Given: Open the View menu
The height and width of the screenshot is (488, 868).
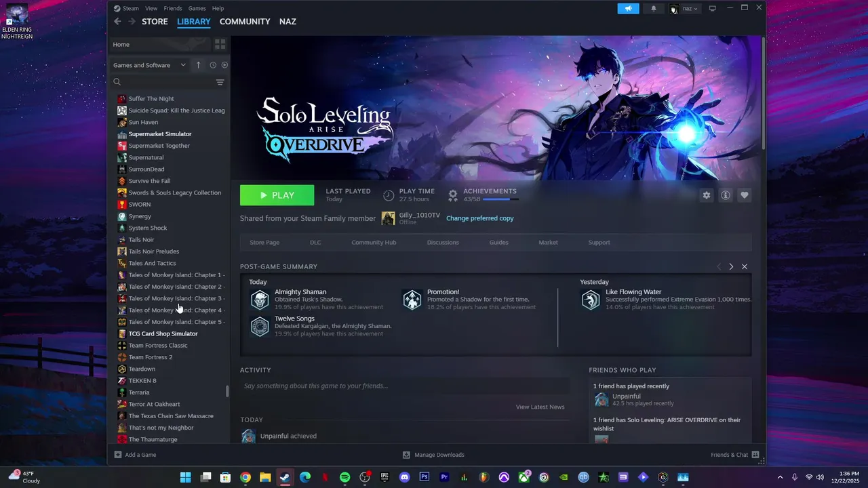Looking at the screenshot, I should [151, 8].
